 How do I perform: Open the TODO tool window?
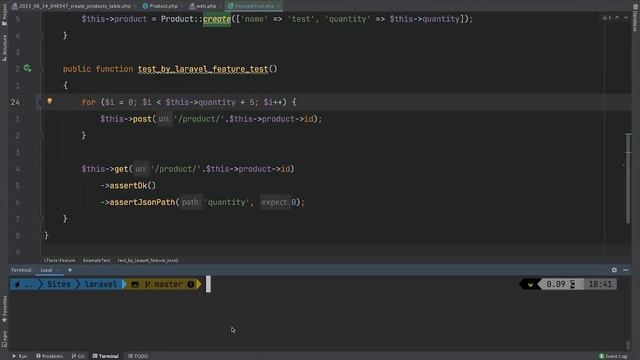(x=138, y=356)
